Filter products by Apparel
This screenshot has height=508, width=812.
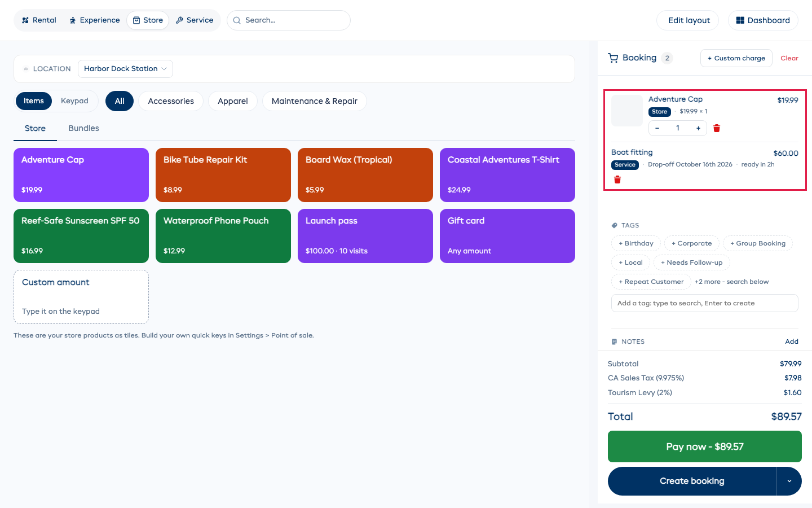click(x=233, y=101)
